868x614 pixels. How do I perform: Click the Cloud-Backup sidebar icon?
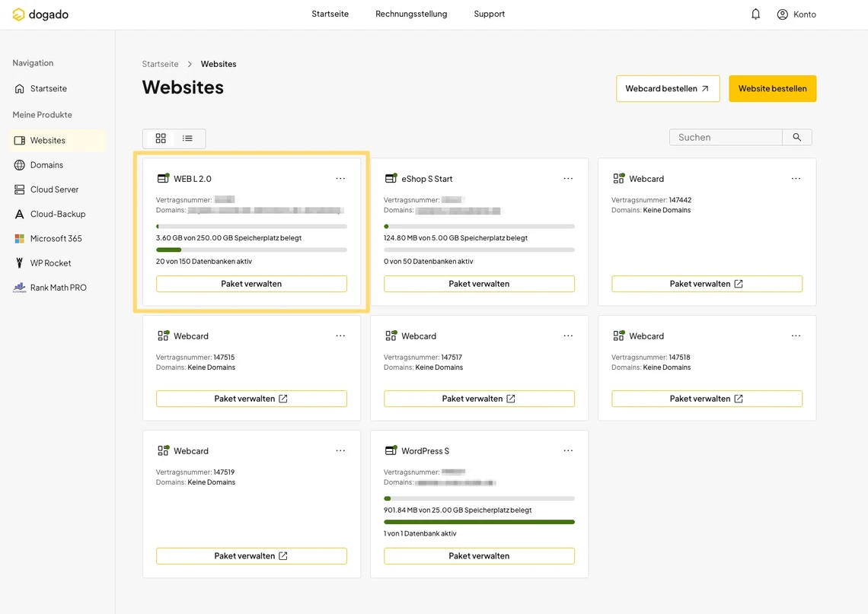(x=17, y=214)
